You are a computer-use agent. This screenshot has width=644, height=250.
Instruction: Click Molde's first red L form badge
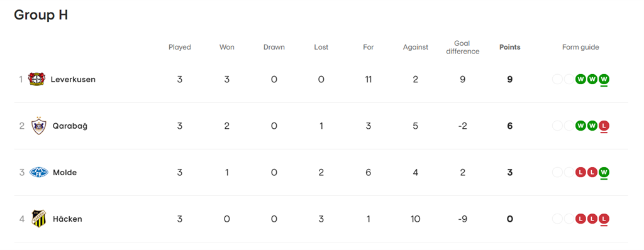point(580,172)
